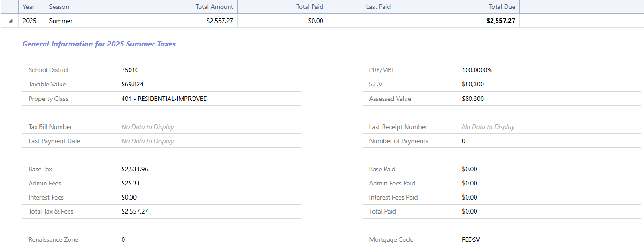Click the Season column header

tap(59, 7)
